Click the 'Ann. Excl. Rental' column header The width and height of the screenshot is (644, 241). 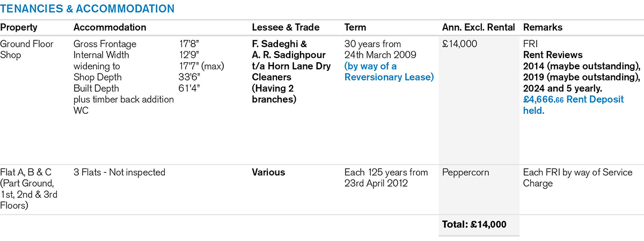click(x=478, y=27)
